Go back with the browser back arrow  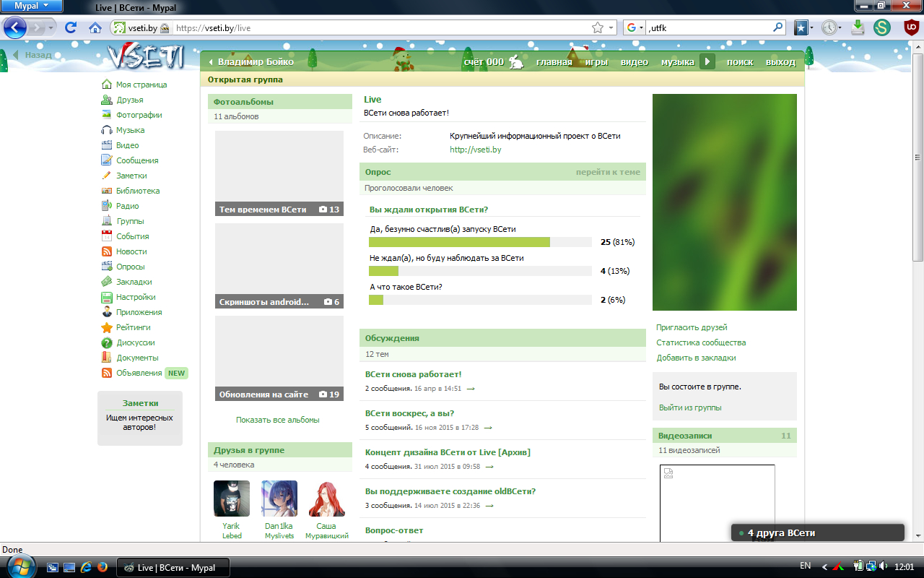click(15, 27)
